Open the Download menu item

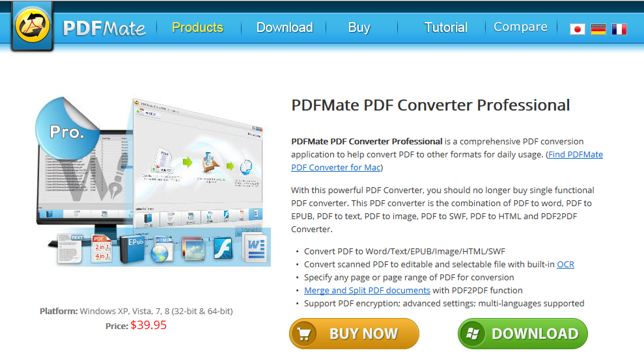tap(285, 27)
